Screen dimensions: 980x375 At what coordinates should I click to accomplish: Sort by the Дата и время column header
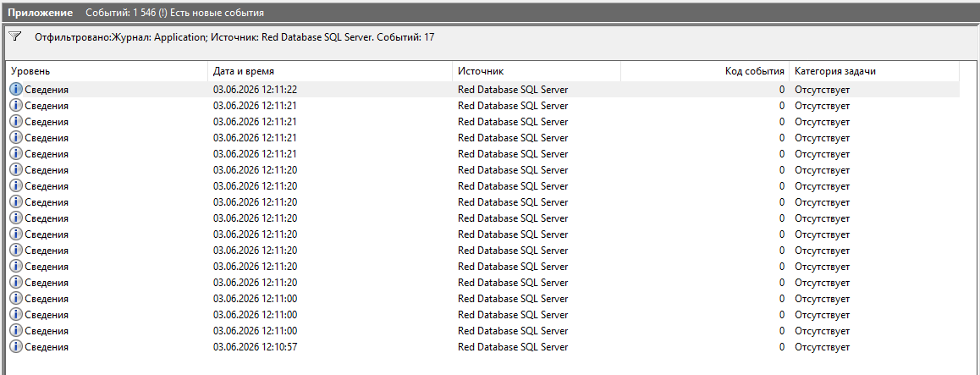[330, 71]
